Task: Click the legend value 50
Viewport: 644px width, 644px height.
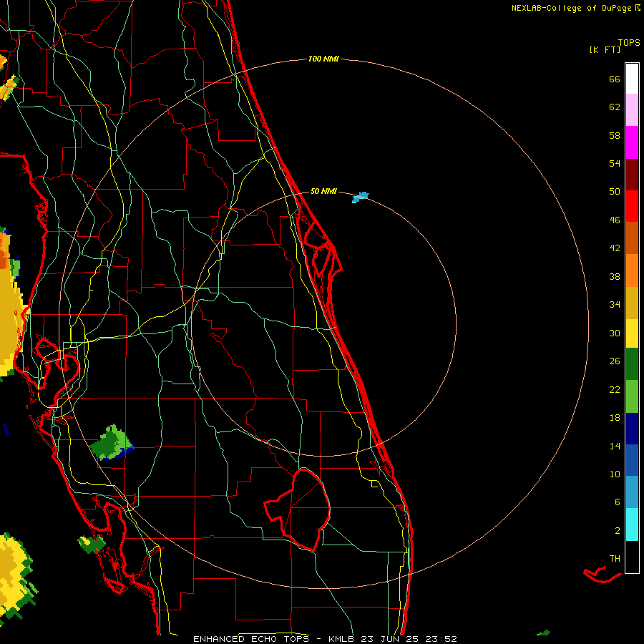Action: [615, 191]
